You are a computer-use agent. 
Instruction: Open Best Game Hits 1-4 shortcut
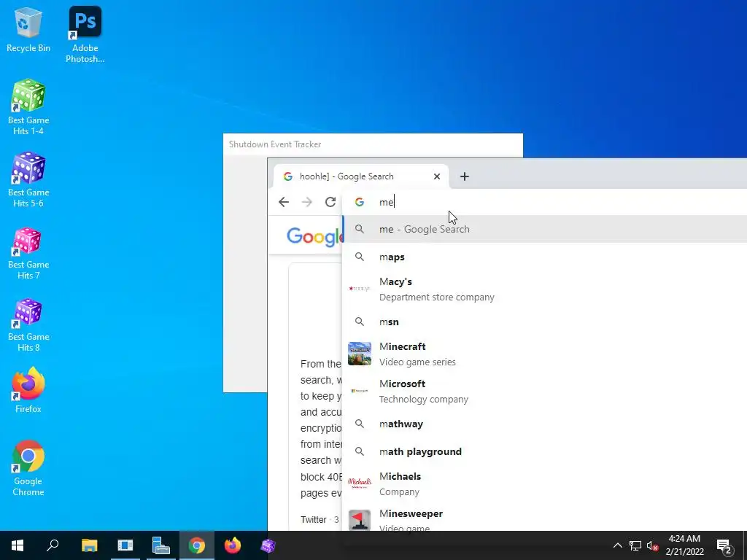coord(28,107)
